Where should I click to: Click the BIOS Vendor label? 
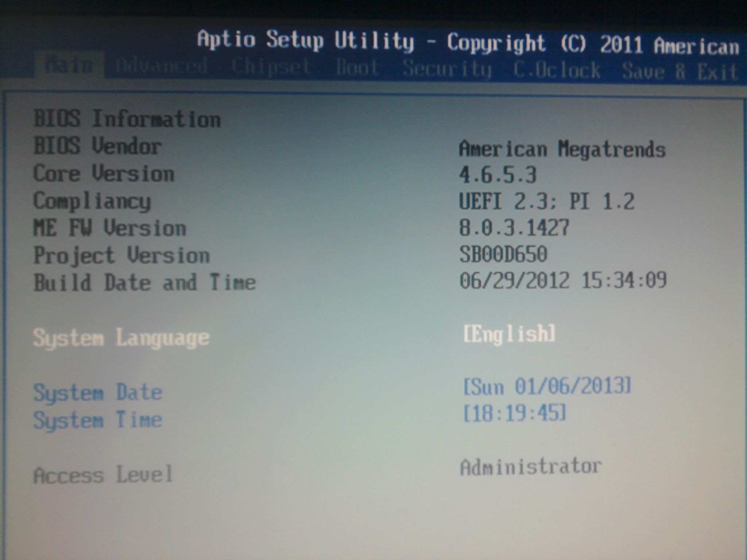click(97, 146)
